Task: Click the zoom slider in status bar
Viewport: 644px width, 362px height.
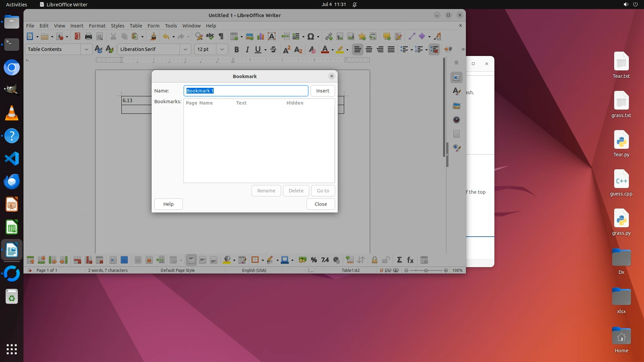Action: tap(426, 270)
